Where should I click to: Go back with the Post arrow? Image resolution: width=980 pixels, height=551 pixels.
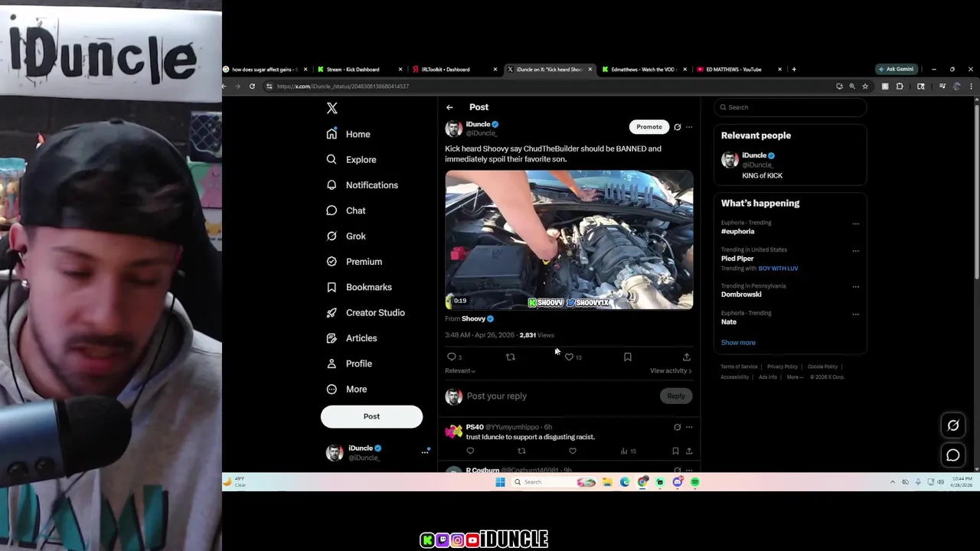click(449, 107)
